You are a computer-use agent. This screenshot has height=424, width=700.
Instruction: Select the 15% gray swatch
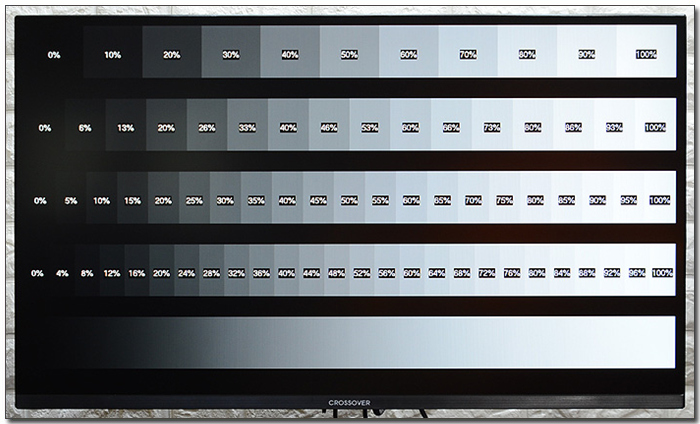(133, 197)
